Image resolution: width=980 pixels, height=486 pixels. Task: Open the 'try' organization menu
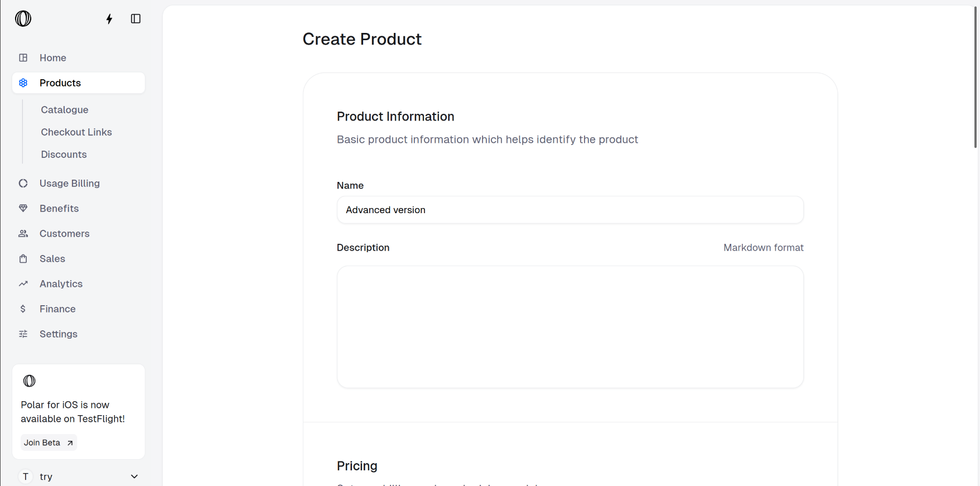point(46,477)
